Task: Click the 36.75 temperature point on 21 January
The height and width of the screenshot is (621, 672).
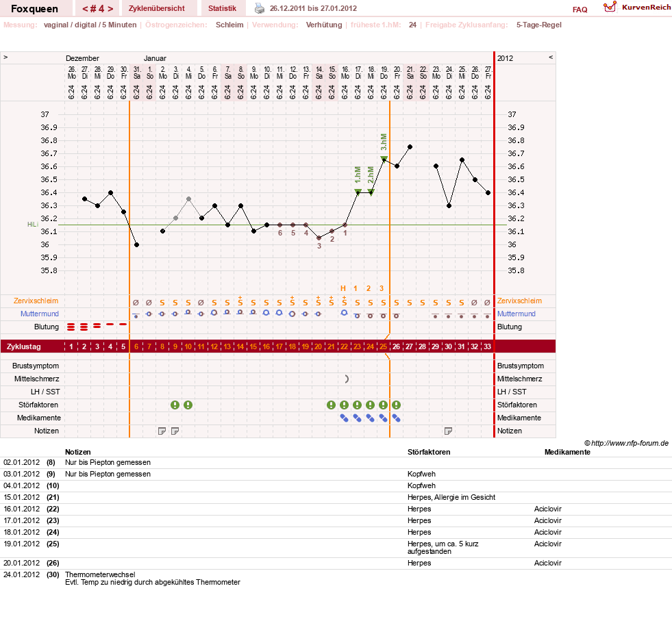Action: (410, 147)
